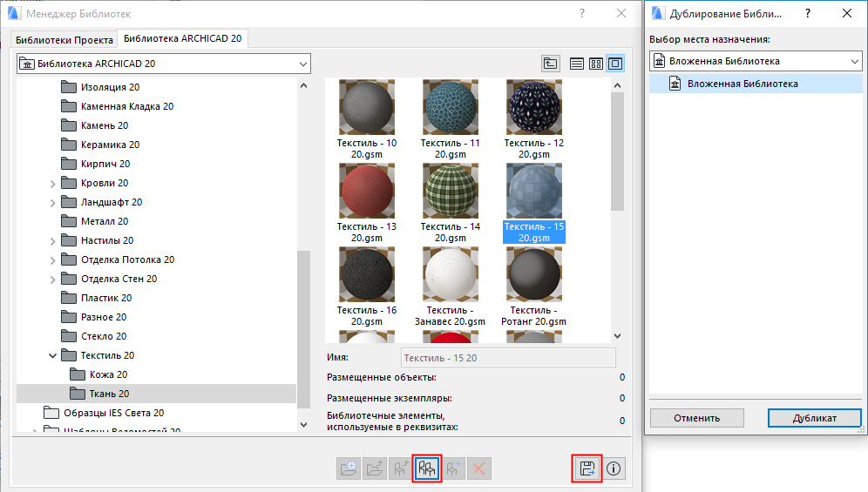The image size is (868, 492).
Task: Select Текстиль - 10 20.gsm thumbnail
Action: [367, 107]
